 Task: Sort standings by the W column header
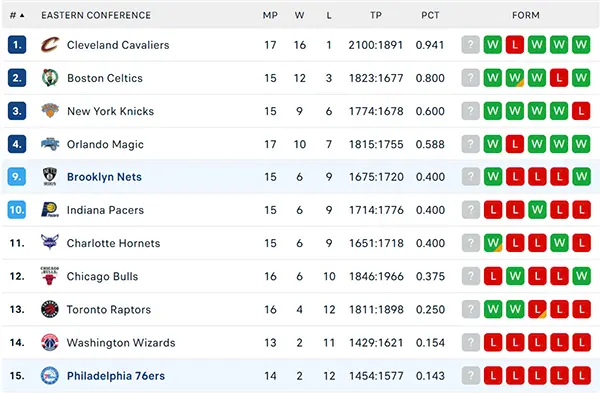(x=299, y=15)
